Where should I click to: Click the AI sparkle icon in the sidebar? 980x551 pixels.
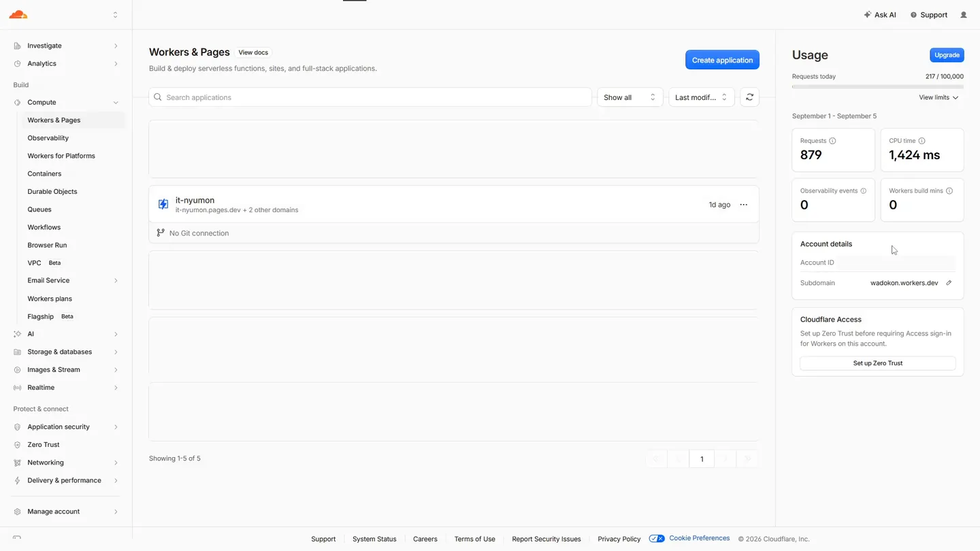[x=17, y=334]
